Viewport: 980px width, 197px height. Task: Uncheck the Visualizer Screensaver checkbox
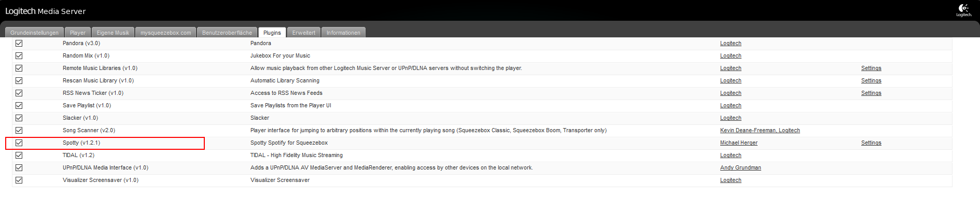[19, 180]
